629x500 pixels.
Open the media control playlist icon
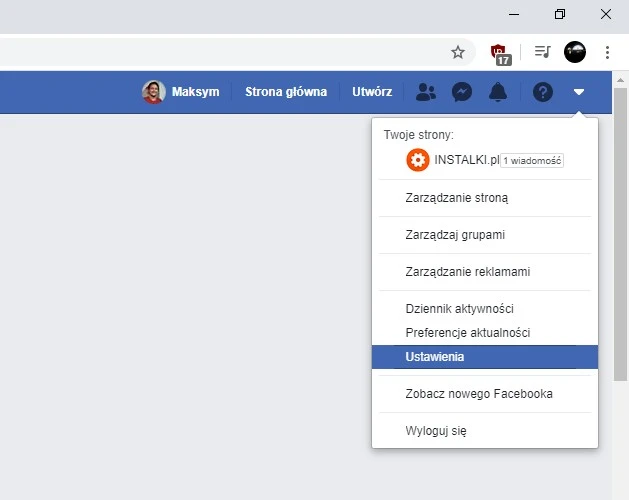(542, 52)
